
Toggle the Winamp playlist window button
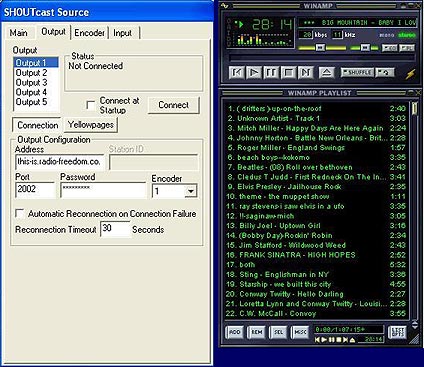[406, 48]
